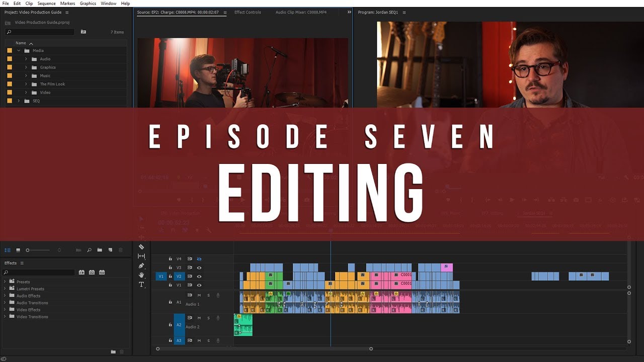The image size is (644, 362).
Task: Select the Slip tool below the Razor
Action: point(141,256)
